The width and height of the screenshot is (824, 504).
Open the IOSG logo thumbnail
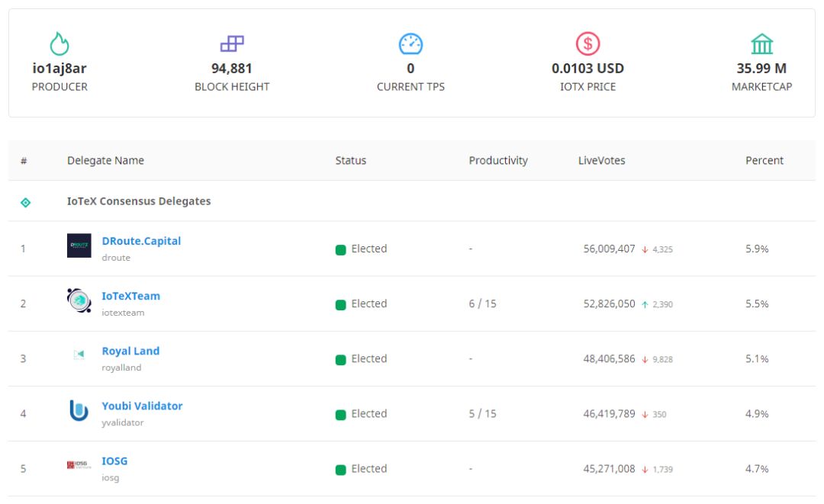point(79,464)
